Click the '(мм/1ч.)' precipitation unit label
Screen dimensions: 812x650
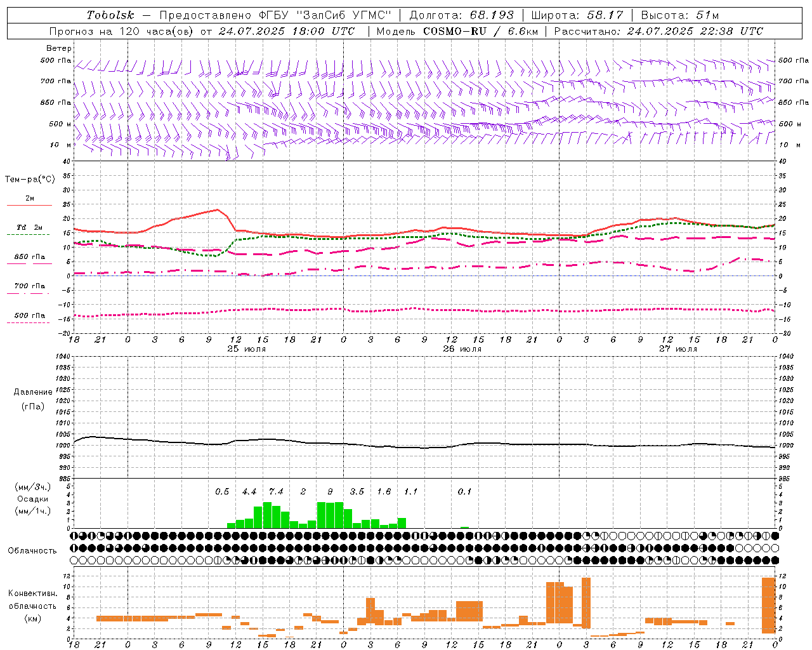tap(33, 511)
